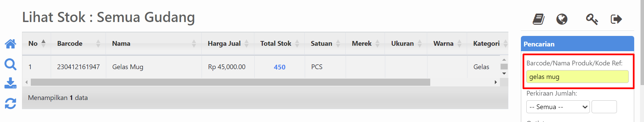Click the table's right scroll arrow
This screenshot has height=122, width=644.
click(x=496, y=82)
